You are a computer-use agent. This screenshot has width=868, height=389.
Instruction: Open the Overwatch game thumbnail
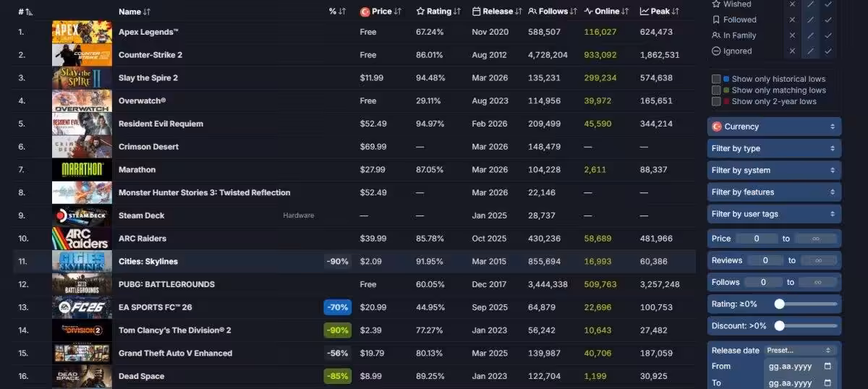pyautogui.click(x=82, y=101)
